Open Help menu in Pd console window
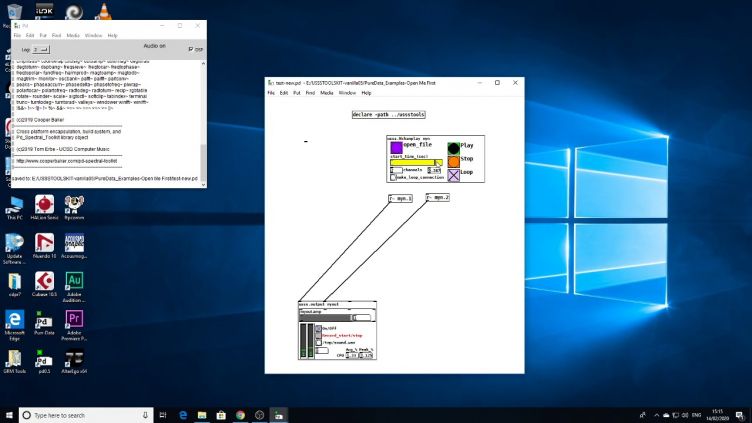This screenshot has height=423, width=752. 112,35
